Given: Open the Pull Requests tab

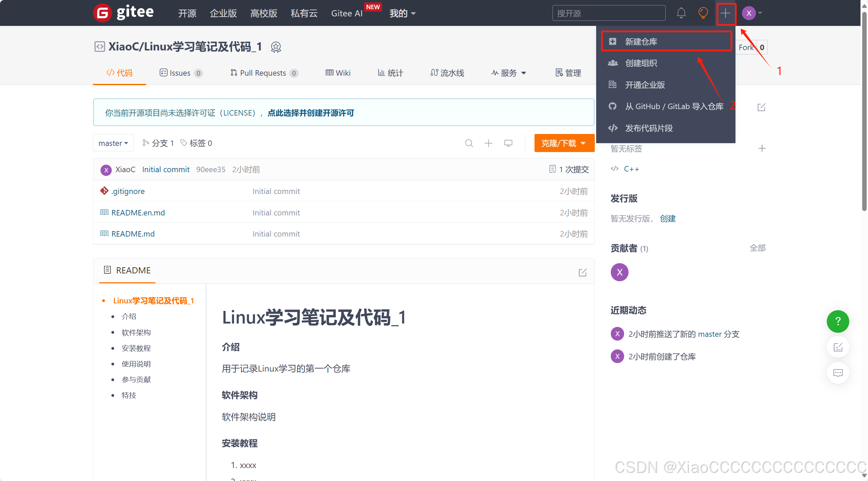Looking at the screenshot, I should pyautogui.click(x=264, y=73).
